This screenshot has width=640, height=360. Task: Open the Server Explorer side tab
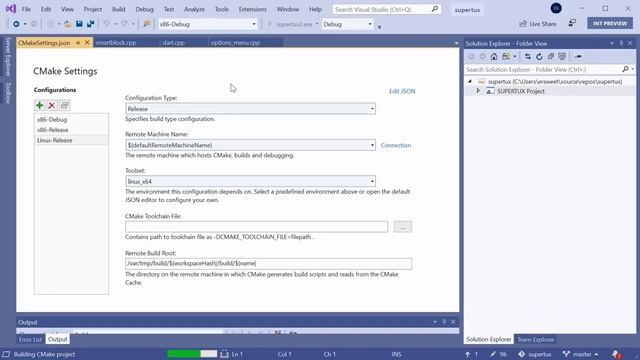click(x=8, y=56)
